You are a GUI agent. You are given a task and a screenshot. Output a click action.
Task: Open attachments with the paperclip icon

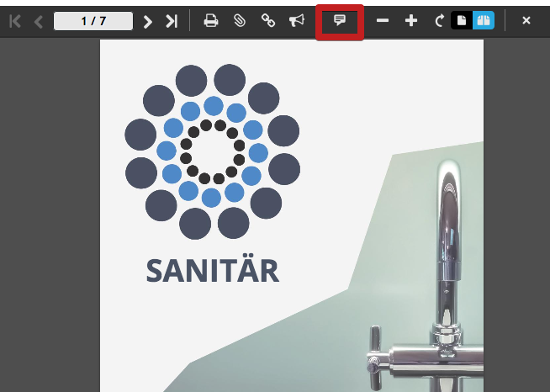(x=240, y=21)
